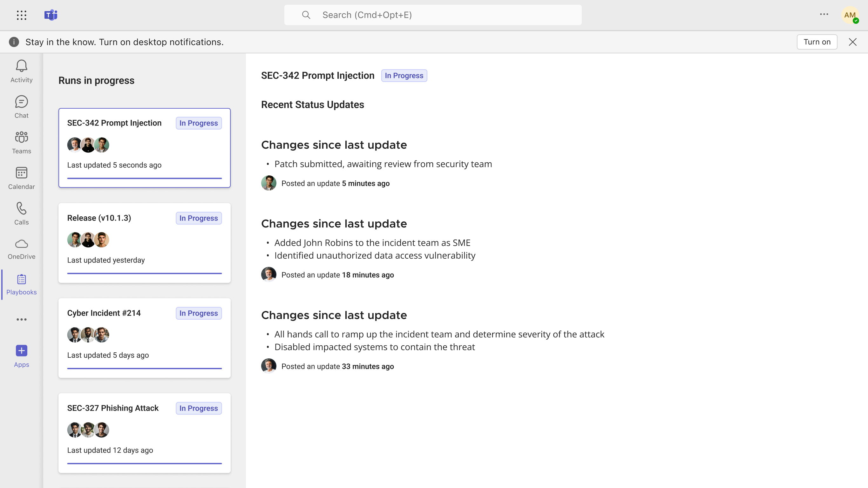Click the progress bar on SEC-342 card
This screenshot has width=868, height=488.
[x=144, y=178]
